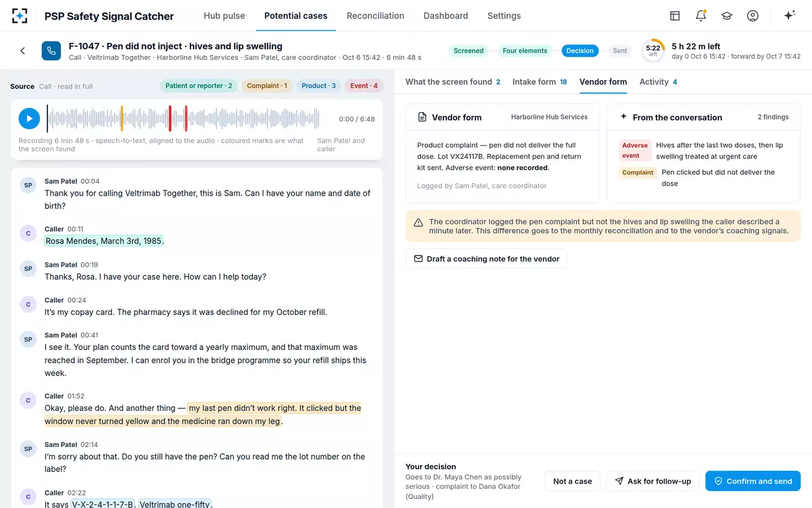
Task: Toggle the Event highlight chip
Action: click(364, 86)
